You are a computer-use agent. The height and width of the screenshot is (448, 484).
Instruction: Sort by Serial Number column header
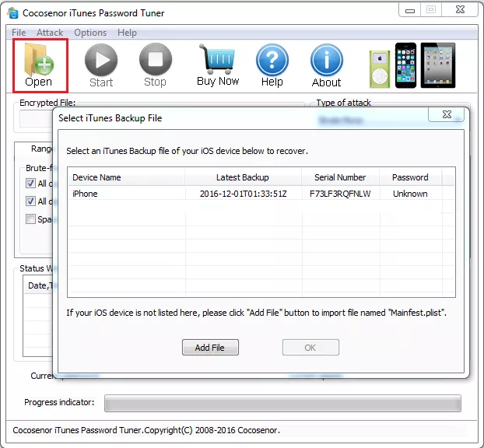(x=341, y=177)
